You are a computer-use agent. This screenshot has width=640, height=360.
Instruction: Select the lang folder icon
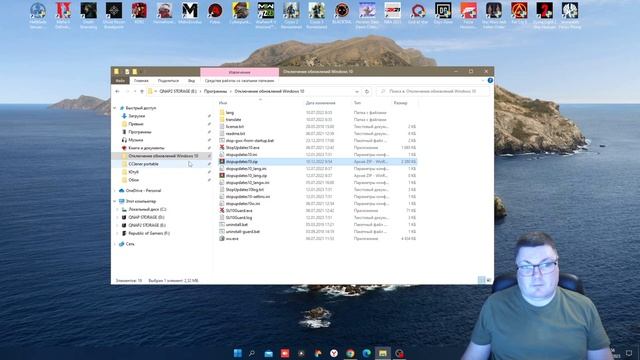tap(222, 113)
